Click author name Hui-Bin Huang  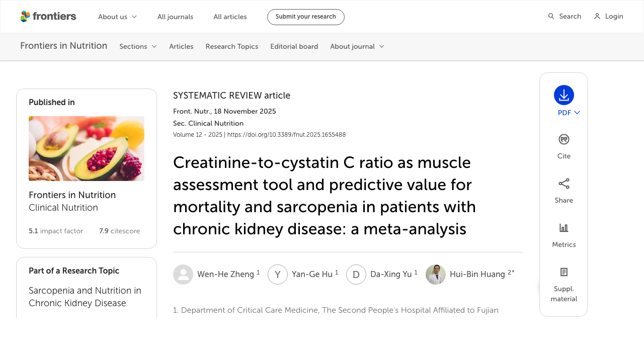click(x=477, y=274)
